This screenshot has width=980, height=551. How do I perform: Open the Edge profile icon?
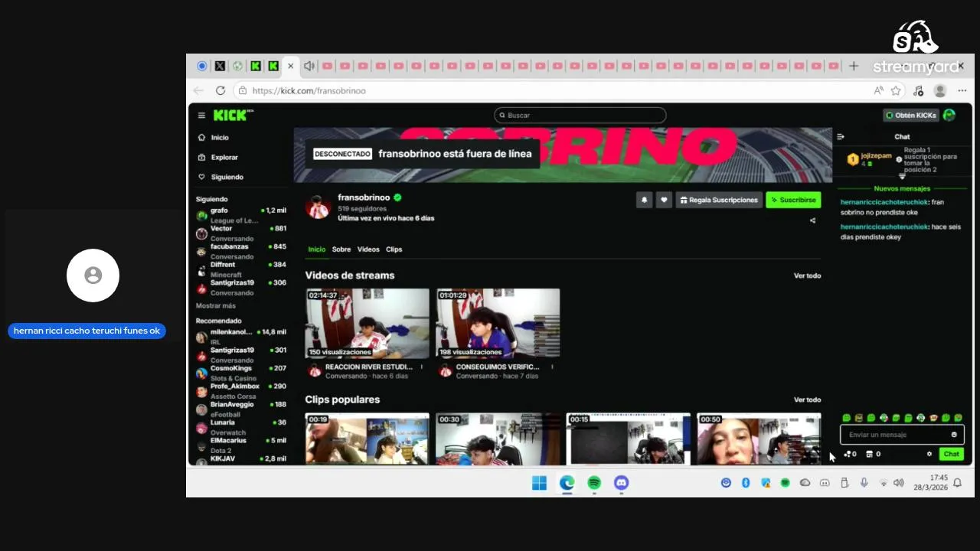click(x=940, y=90)
